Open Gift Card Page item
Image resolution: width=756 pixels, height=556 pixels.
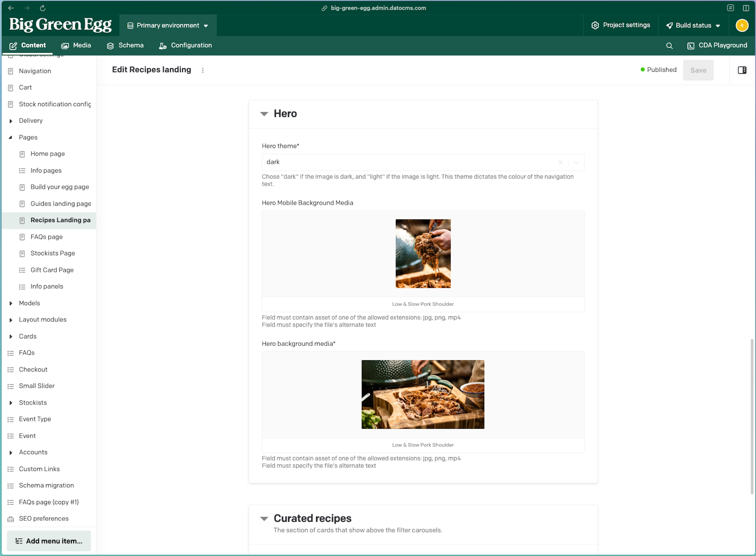pyautogui.click(x=48, y=270)
